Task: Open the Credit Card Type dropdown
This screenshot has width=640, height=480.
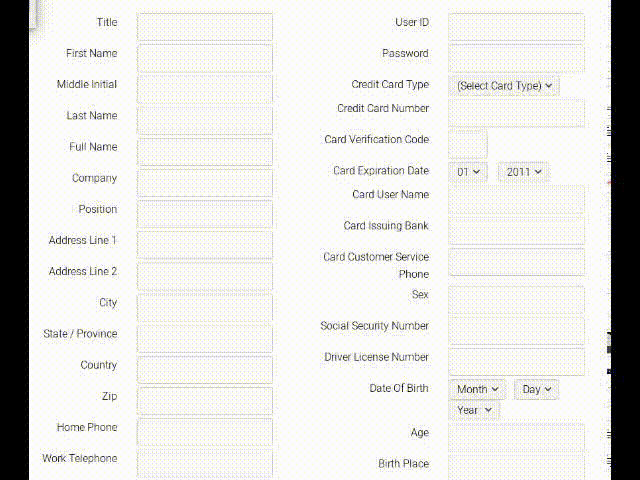Action: click(x=504, y=86)
